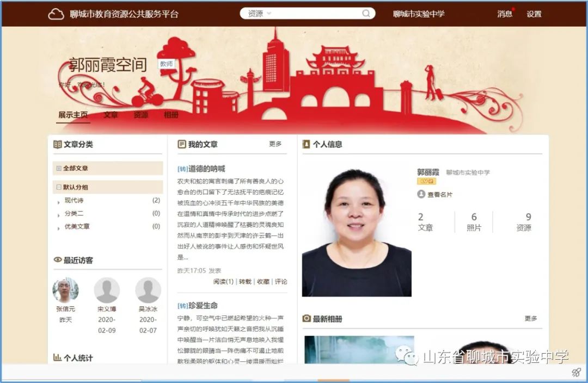Click the 教师 badge beside space title

pos(167,64)
